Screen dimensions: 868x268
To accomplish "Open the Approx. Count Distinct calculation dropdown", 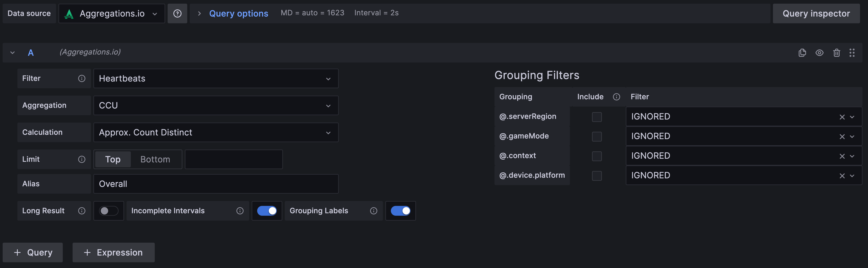I will [x=216, y=132].
